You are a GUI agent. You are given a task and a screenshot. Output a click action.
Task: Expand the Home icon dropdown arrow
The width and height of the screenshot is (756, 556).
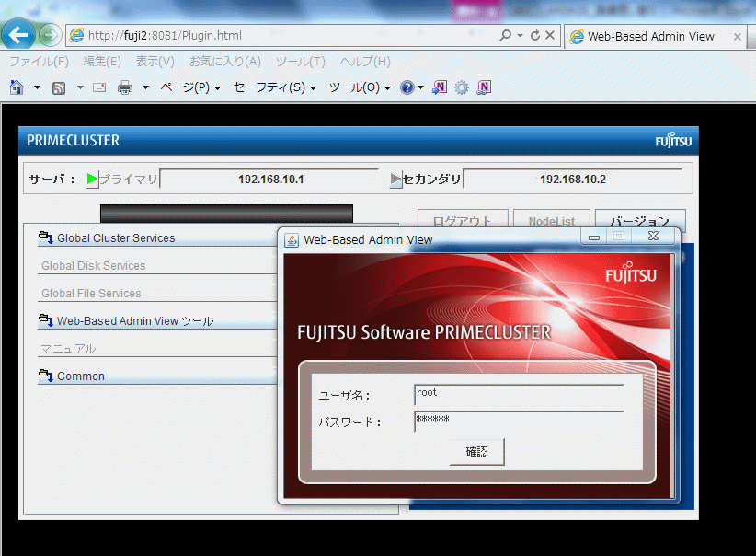[37, 87]
